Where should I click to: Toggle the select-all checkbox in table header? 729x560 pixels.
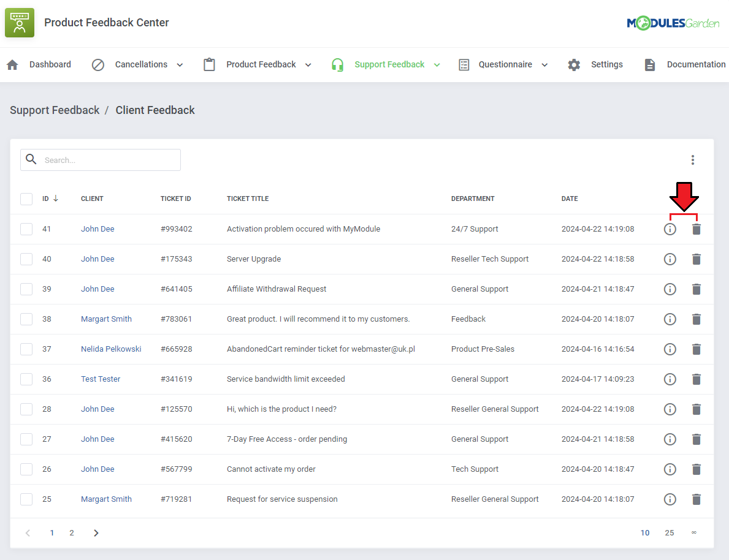click(26, 199)
